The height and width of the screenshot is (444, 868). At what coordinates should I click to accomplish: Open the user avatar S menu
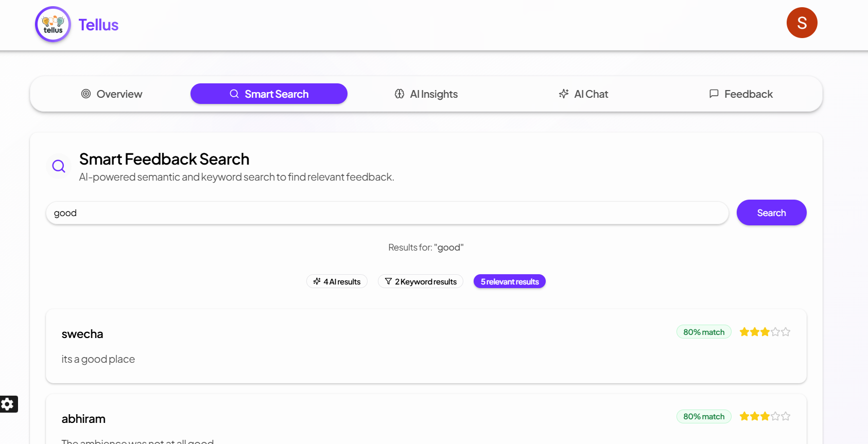[x=802, y=23]
